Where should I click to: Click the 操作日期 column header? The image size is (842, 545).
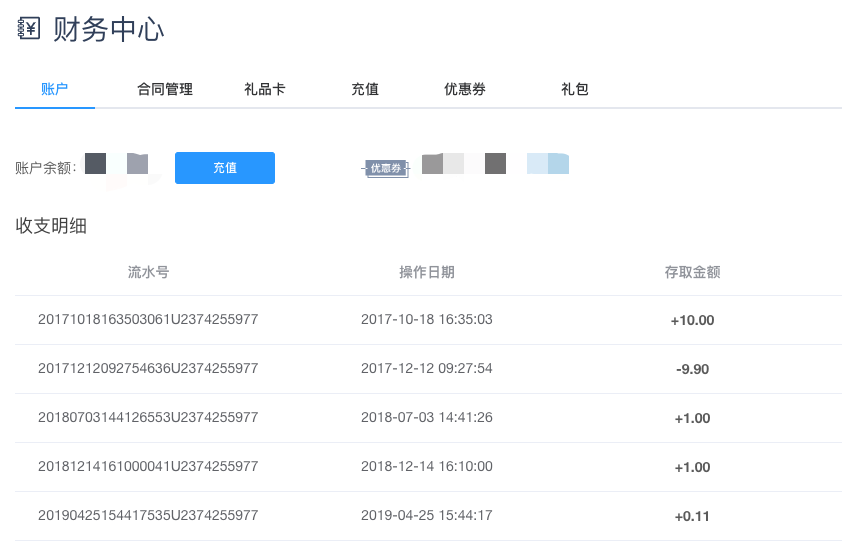pyautogui.click(x=427, y=272)
